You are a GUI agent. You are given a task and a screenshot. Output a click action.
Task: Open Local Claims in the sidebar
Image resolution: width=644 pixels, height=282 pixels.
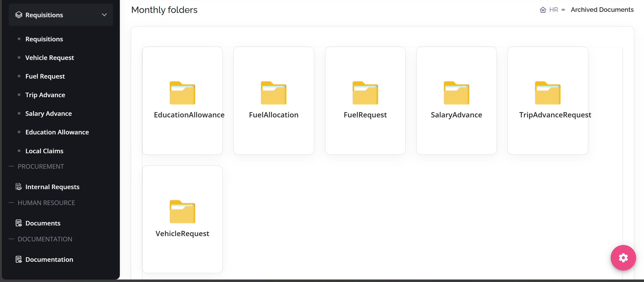point(44,151)
